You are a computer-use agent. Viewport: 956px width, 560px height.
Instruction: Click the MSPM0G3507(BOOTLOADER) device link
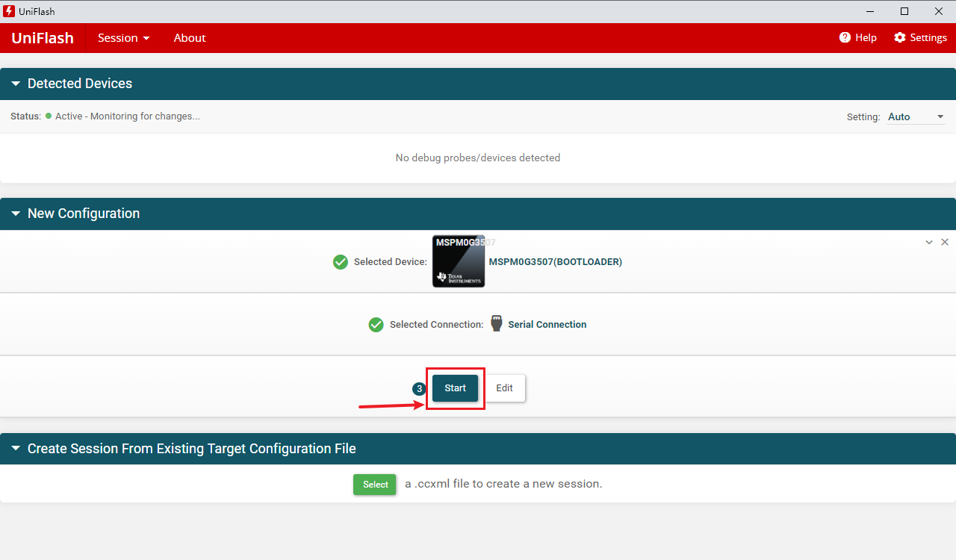click(556, 262)
